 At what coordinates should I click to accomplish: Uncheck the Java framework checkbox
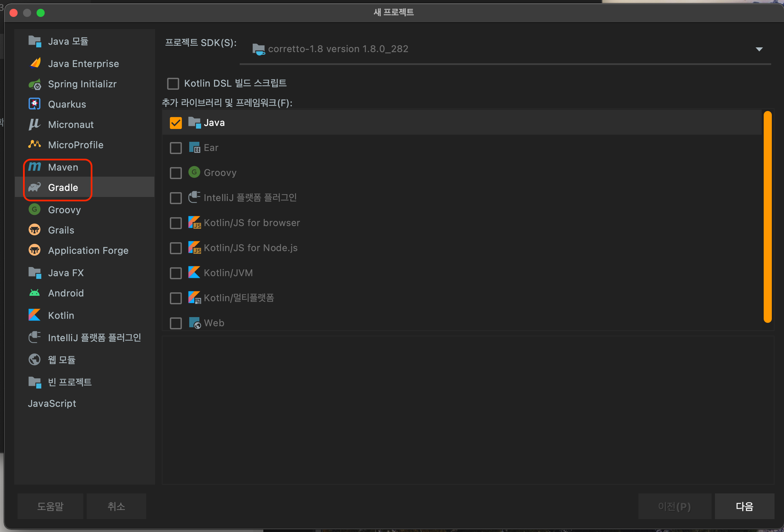[x=176, y=123]
